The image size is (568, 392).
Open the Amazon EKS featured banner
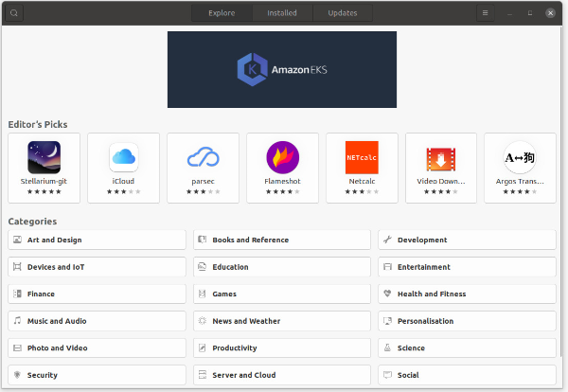point(282,69)
